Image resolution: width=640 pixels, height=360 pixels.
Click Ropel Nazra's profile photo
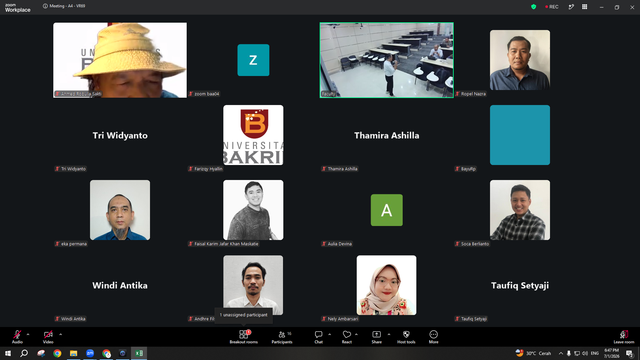pos(520,60)
